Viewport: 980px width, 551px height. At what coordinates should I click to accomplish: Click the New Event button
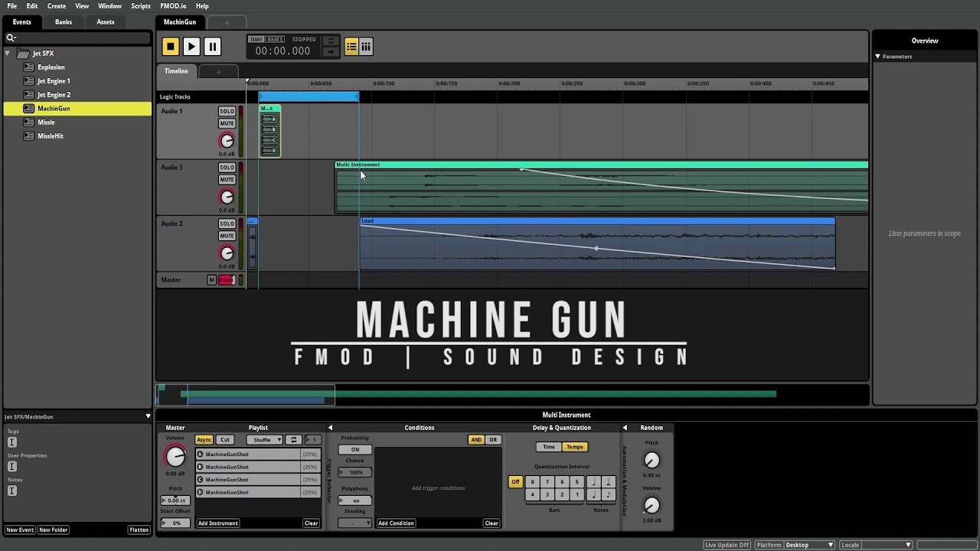(x=20, y=529)
